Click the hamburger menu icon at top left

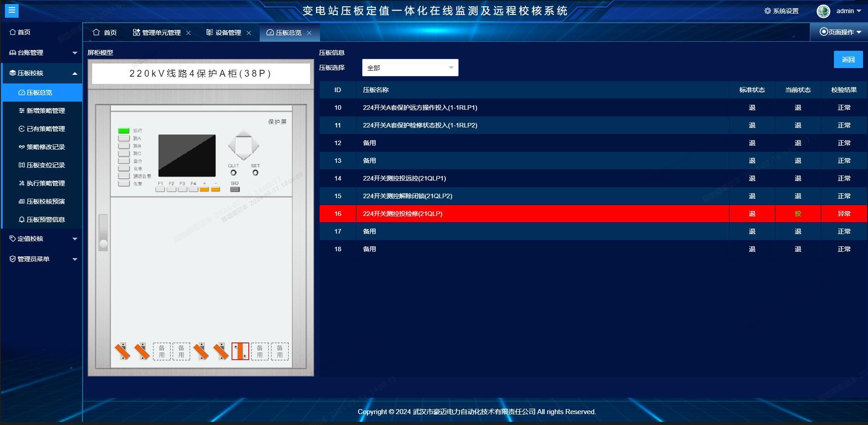tap(12, 10)
